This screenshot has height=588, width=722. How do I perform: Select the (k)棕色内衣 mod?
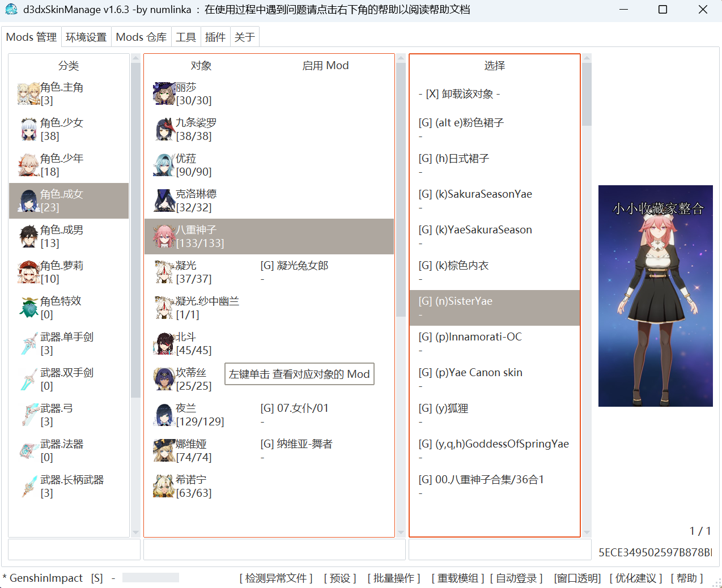click(x=495, y=272)
